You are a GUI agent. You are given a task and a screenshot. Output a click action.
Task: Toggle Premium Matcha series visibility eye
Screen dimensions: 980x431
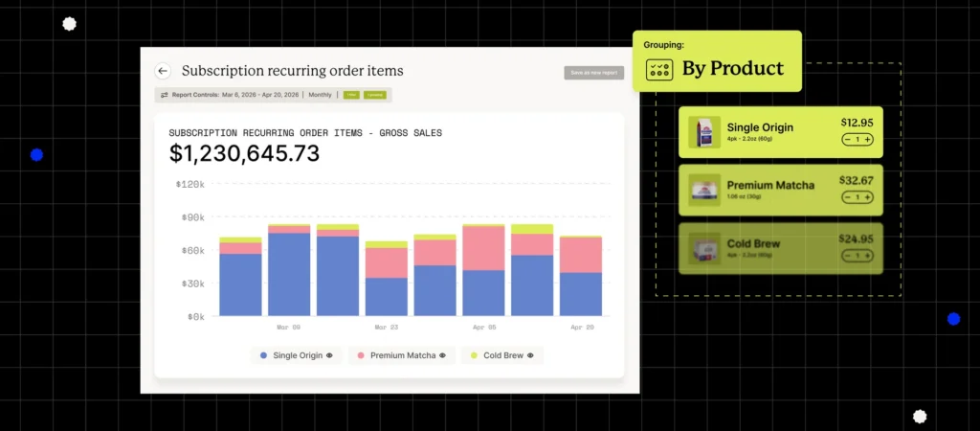[442, 355]
